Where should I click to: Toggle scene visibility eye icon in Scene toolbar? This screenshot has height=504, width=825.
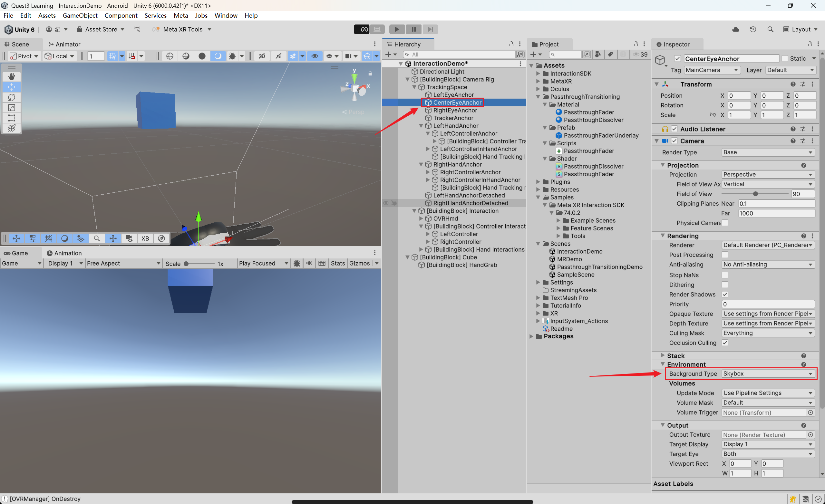pyautogui.click(x=315, y=56)
